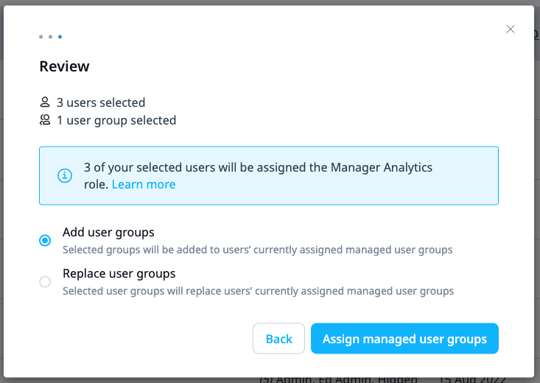The width and height of the screenshot is (540, 383).
Task: Click the Manager Analytics role notice banner
Action: pos(269,176)
